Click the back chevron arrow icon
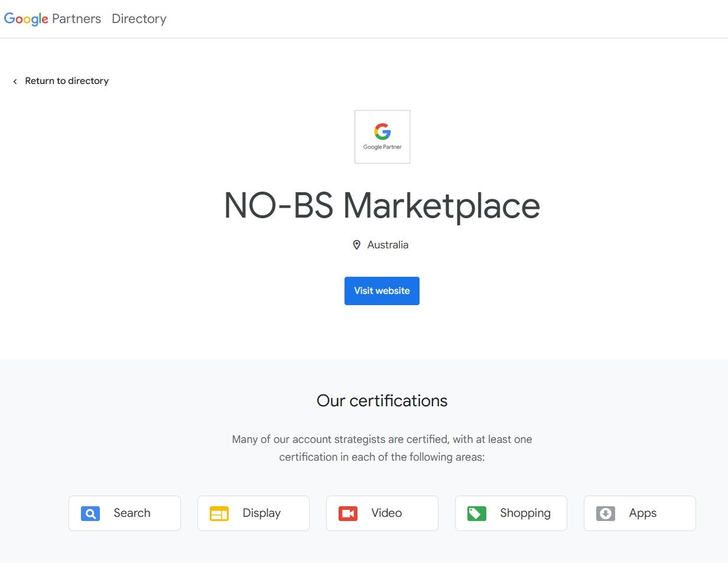 15,82
